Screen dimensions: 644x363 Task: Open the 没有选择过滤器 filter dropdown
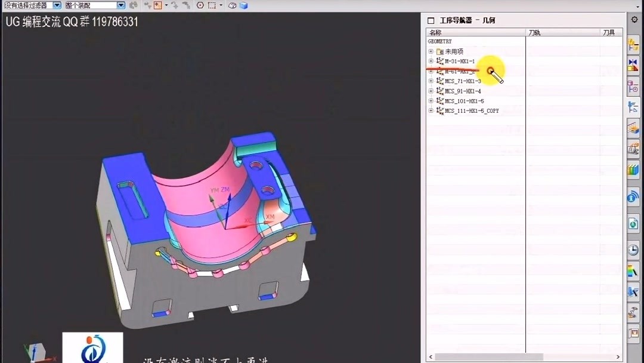click(x=57, y=5)
